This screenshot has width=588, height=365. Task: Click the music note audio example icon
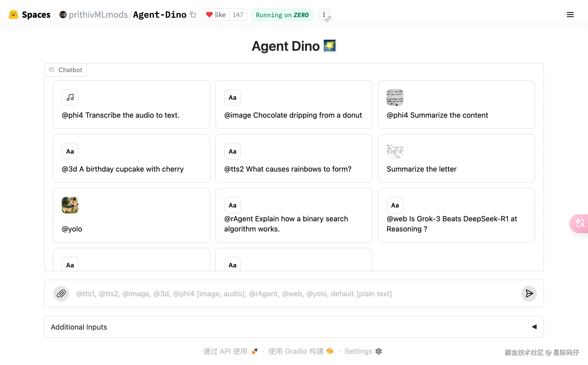70,98
